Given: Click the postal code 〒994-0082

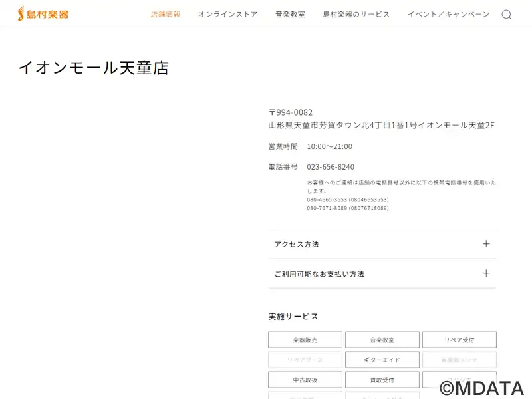Looking at the screenshot, I should click(291, 112).
